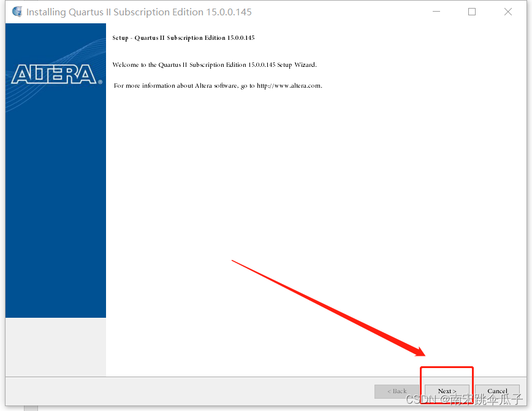
Task: Click the disabled Back button
Action: coord(397,391)
